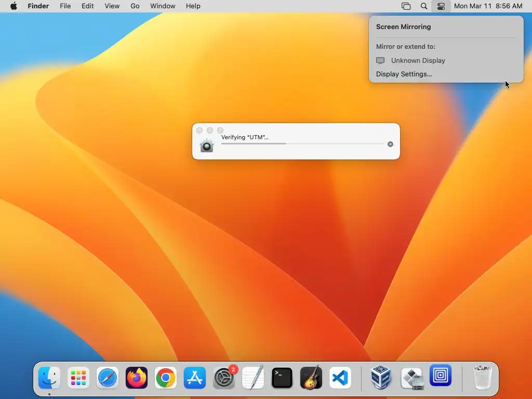
Task: Launch Safari from the Dock
Action: [108, 378]
